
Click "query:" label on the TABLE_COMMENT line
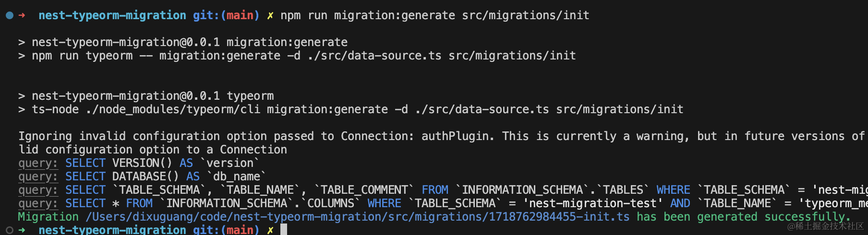(38, 190)
